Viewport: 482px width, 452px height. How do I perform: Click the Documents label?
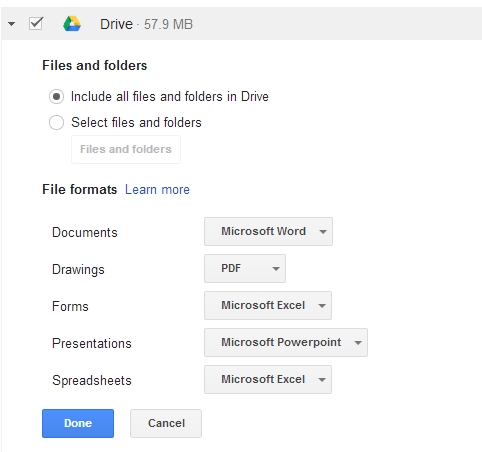coord(85,232)
